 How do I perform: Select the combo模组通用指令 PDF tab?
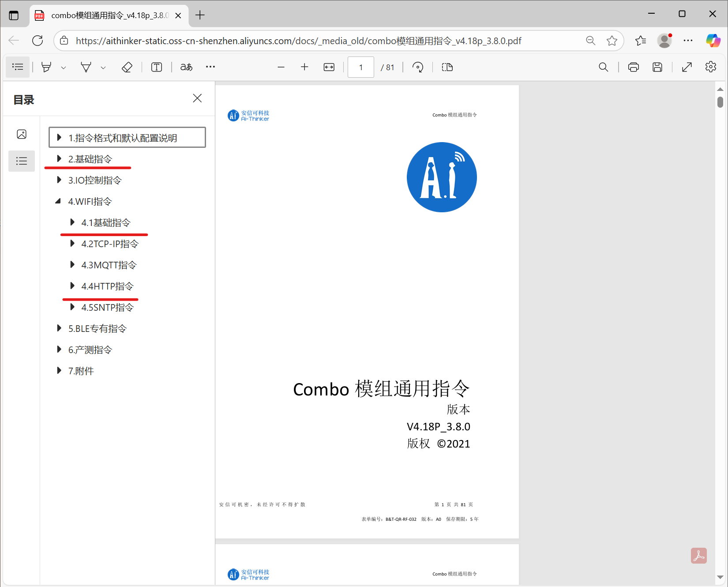[109, 15]
